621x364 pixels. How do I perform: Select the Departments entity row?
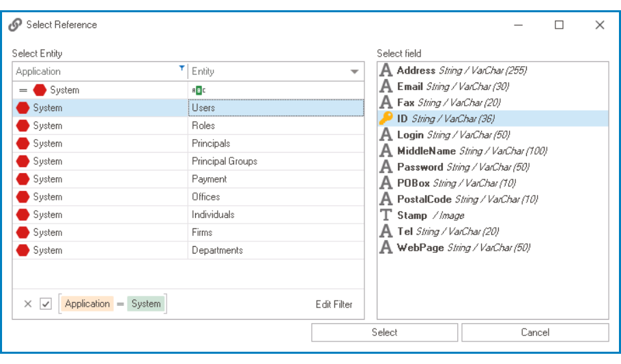(x=217, y=250)
